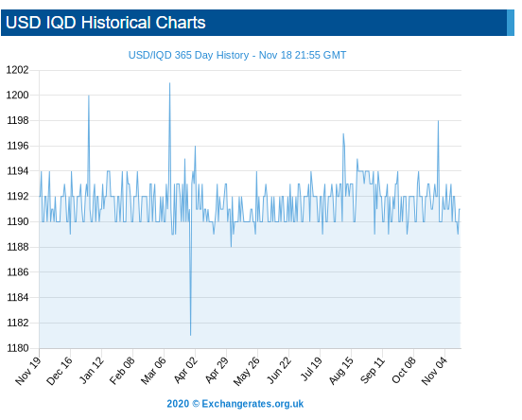The image size is (522, 420).
Task: Click the Apr 29 x-axis date label
Action: [217, 370]
